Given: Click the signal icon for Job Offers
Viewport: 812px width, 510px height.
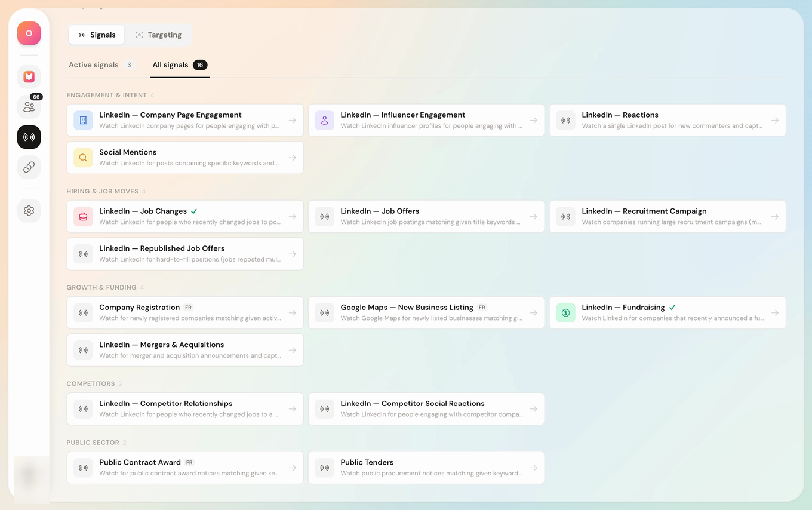Looking at the screenshot, I should (x=324, y=216).
